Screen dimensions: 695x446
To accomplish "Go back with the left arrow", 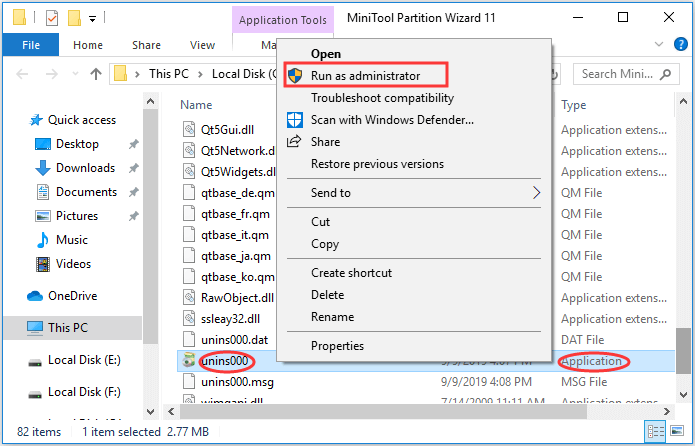I will coord(22,74).
